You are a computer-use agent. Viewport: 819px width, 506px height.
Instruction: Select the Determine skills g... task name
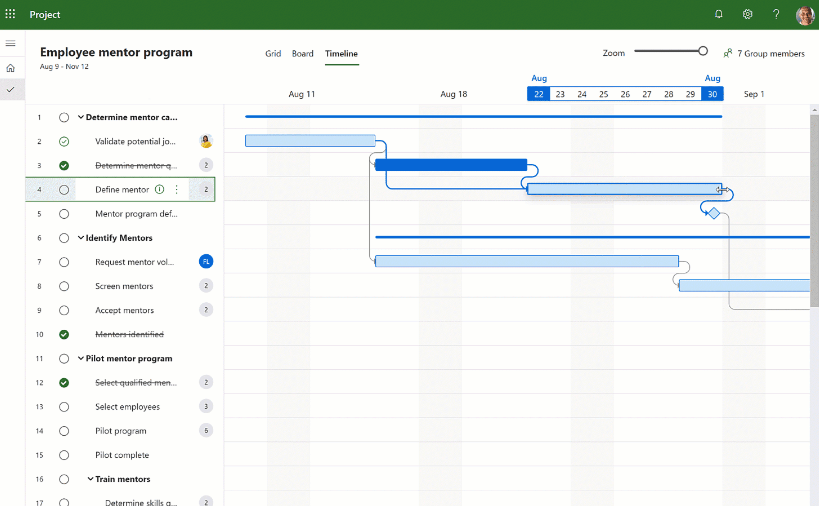point(141,502)
